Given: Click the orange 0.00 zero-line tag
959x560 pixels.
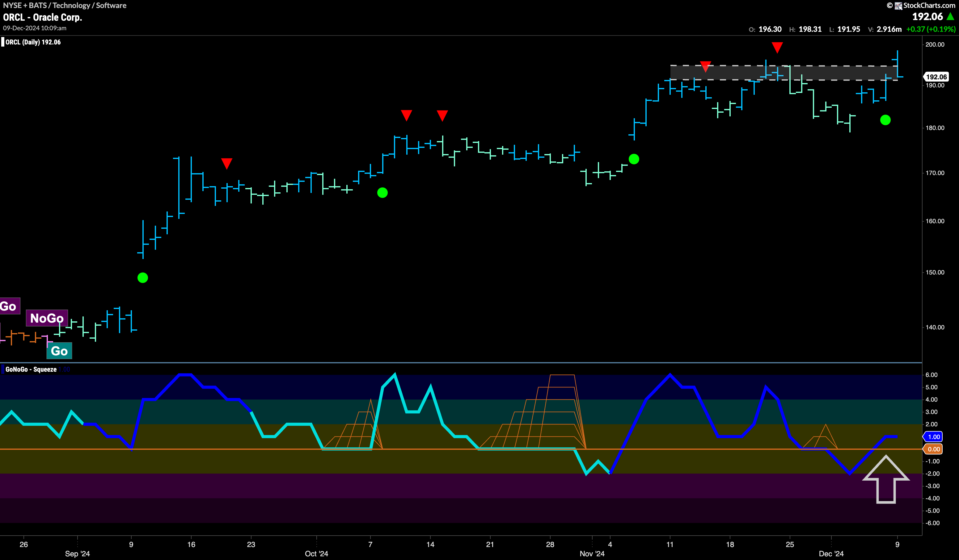Looking at the screenshot, I should point(933,449).
